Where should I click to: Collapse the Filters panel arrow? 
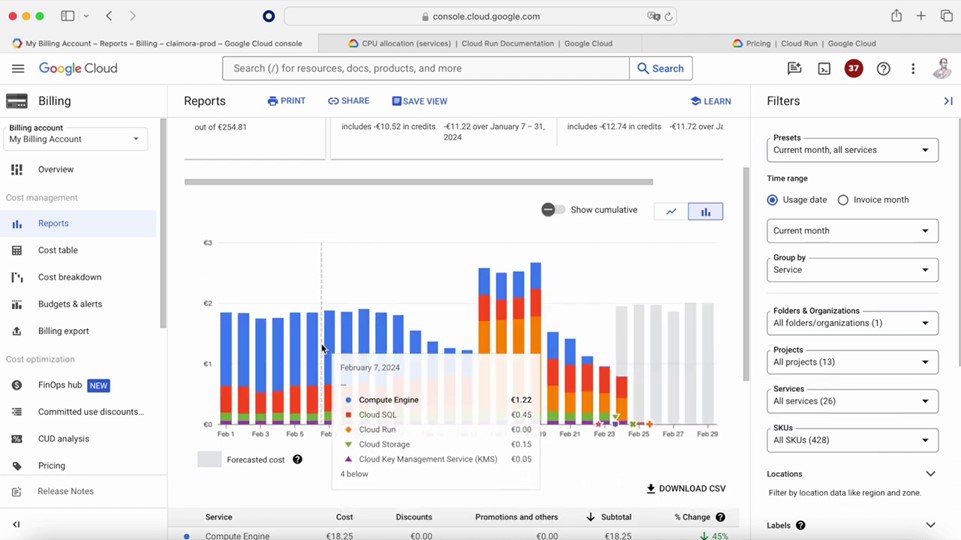coord(948,101)
